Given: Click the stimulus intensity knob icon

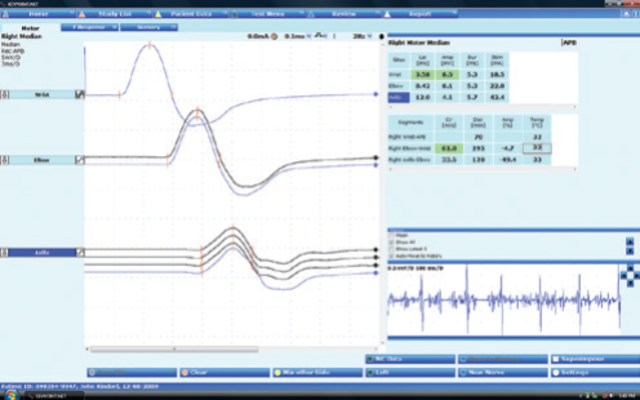Looking at the screenshot, I should tap(321, 35).
